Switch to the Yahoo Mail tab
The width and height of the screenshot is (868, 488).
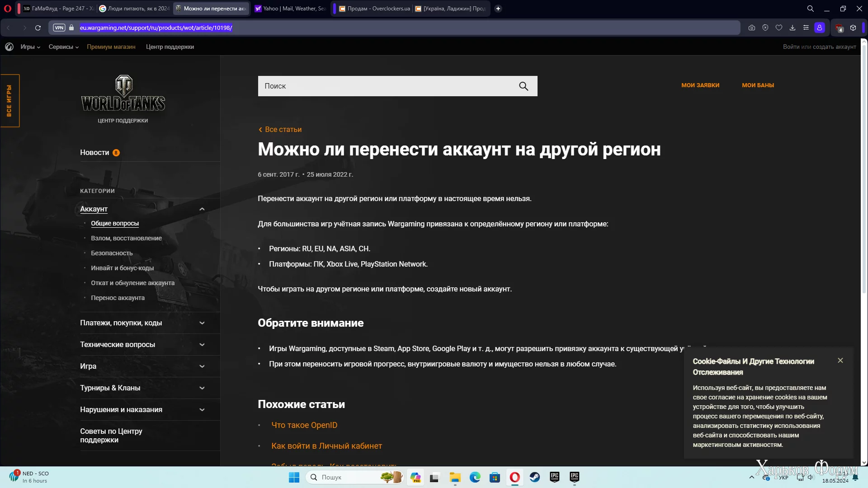pos(290,9)
